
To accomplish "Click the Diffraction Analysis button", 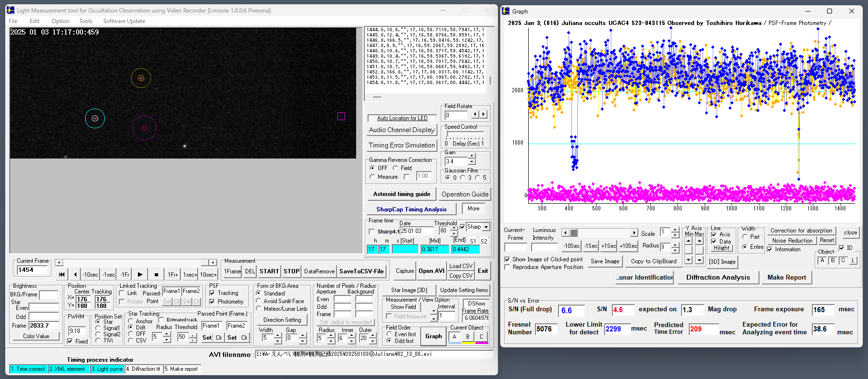I will click(718, 277).
